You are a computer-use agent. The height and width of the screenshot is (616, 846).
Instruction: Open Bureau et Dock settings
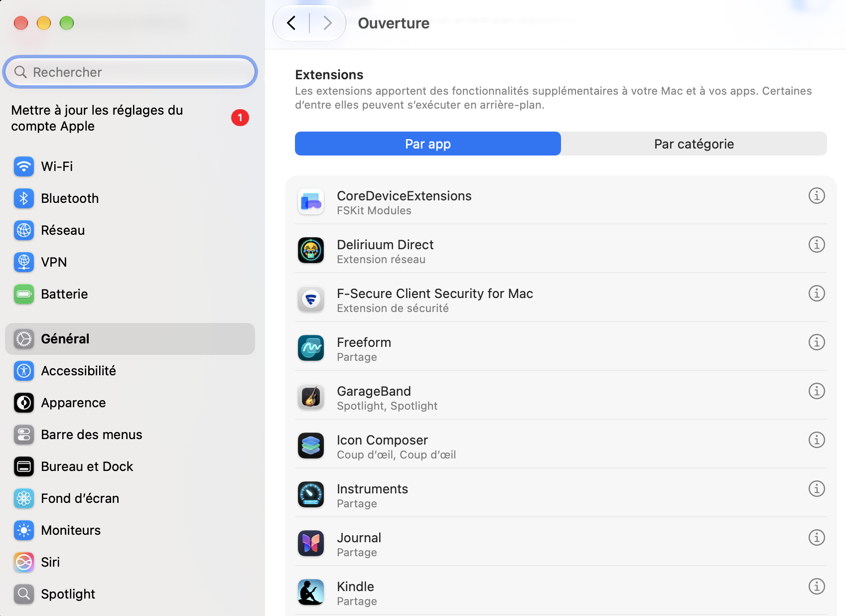pos(130,466)
